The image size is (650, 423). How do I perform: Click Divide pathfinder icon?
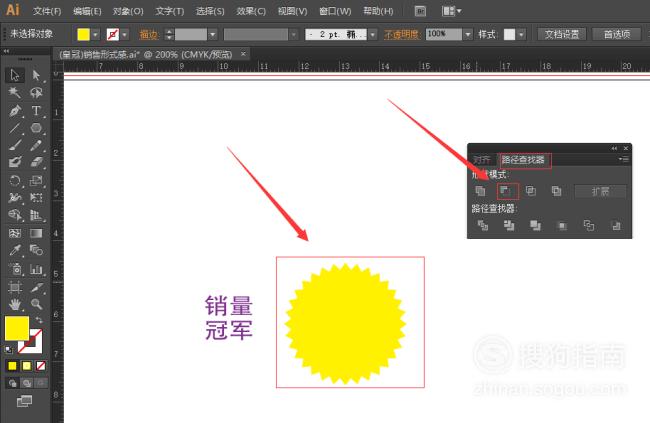point(483,226)
